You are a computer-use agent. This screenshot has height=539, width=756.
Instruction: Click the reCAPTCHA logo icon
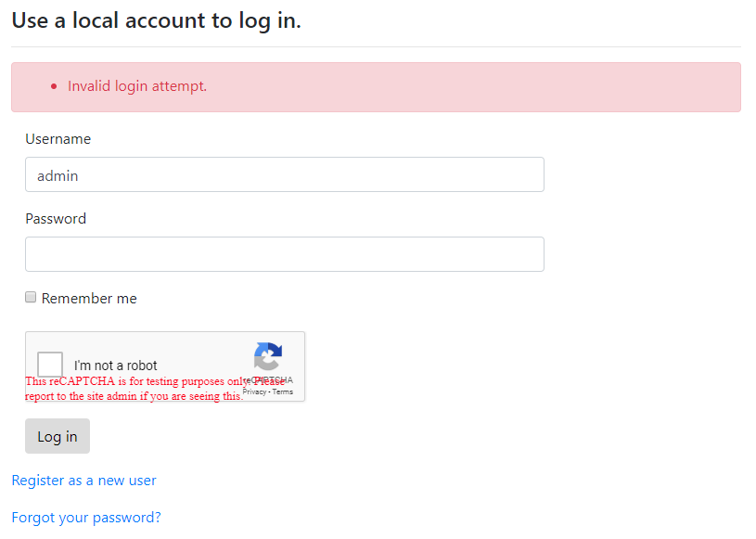click(x=268, y=356)
